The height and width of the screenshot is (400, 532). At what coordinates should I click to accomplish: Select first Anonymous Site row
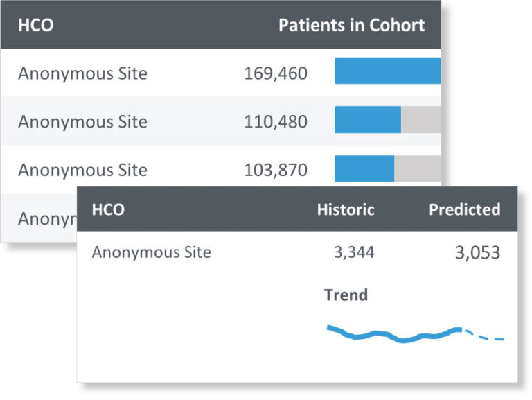coord(82,73)
